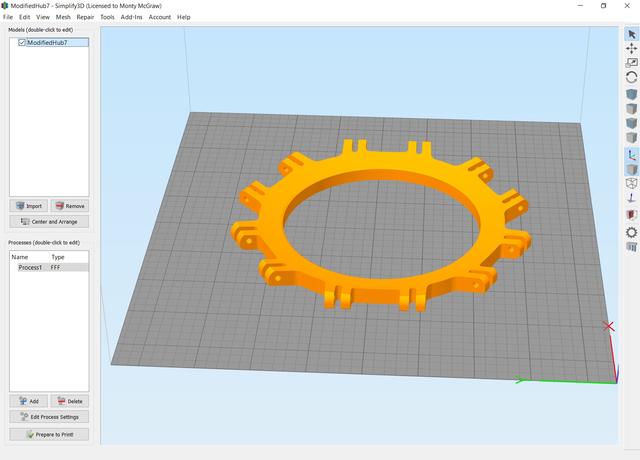Open the Add-Ins menu

pos(131,17)
